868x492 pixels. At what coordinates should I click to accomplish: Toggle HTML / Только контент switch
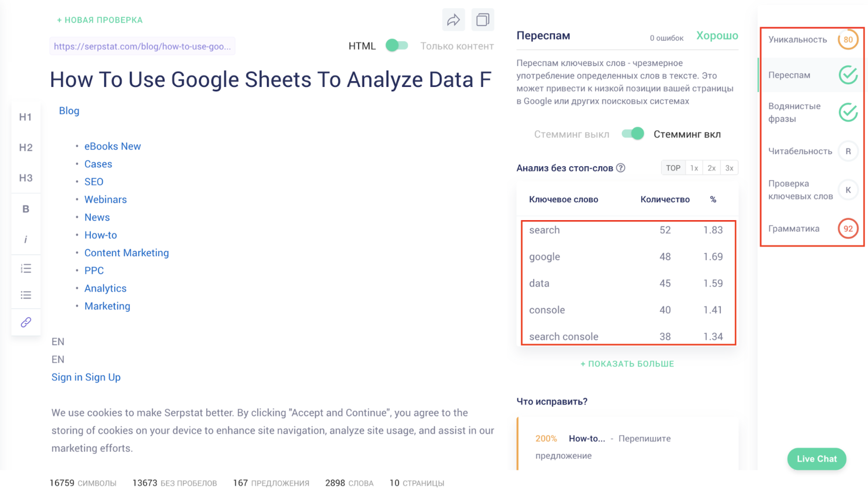pyautogui.click(x=397, y=45)
